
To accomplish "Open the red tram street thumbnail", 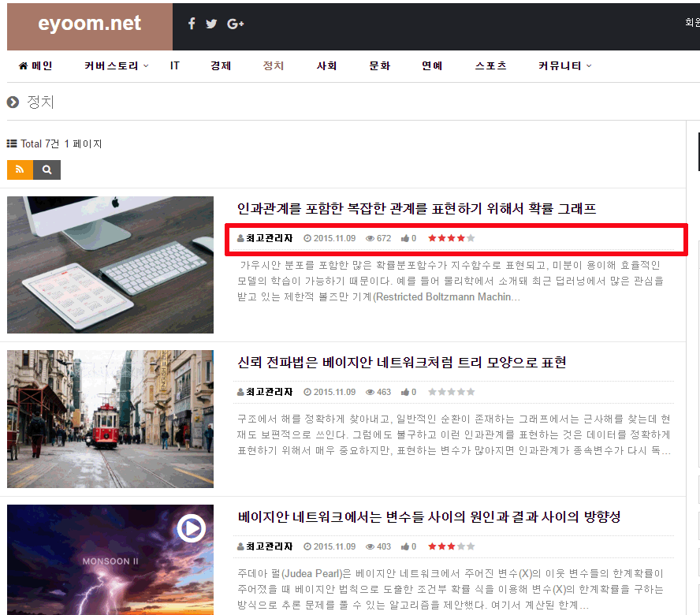I will 110,419.
